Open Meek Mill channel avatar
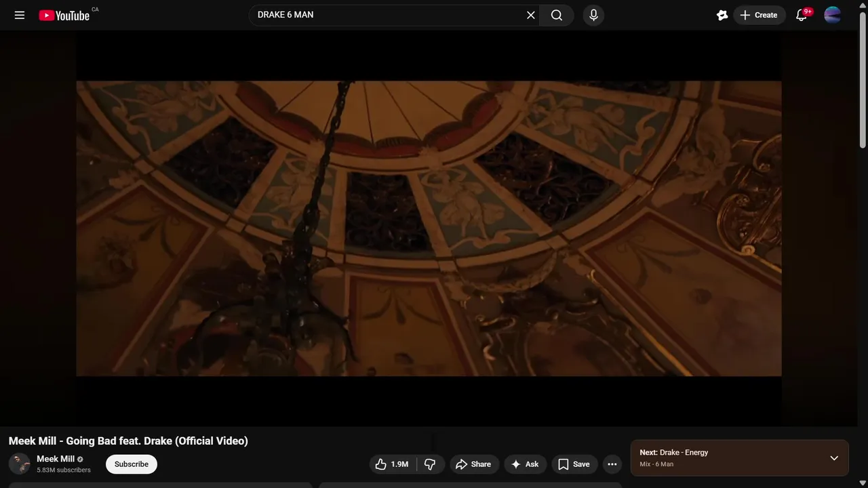Image resolution: width=868 pixels, height=488 pixels. click(x=20, y=464)
